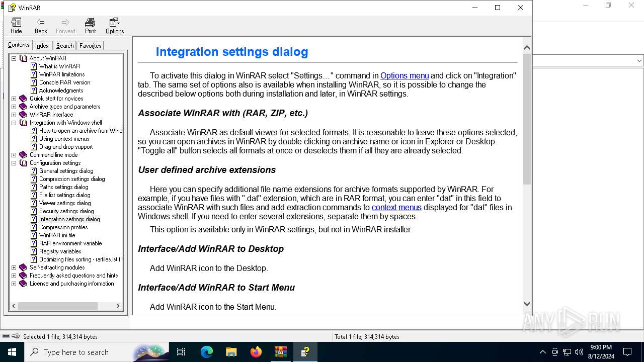Open Task View on the taskbar

181,352
